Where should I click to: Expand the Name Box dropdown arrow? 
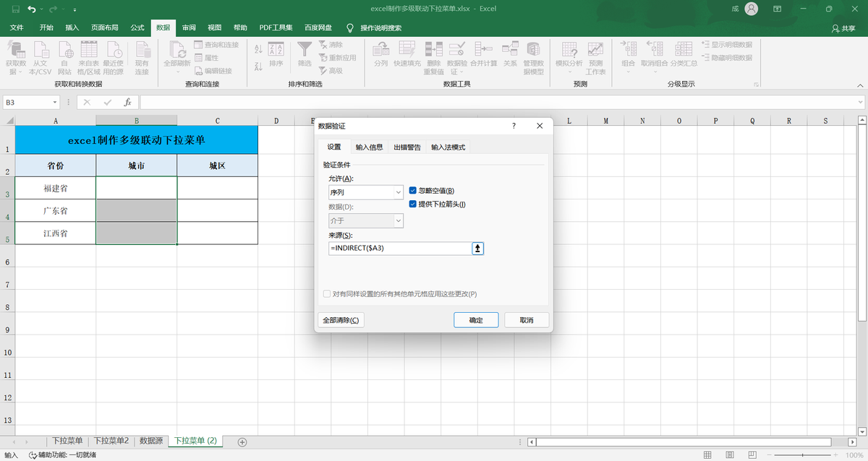55,103
